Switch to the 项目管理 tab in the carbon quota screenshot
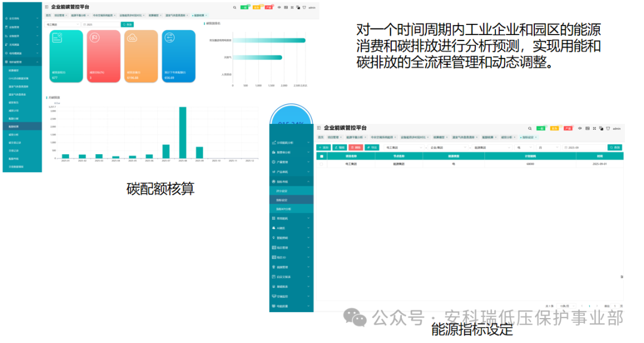Image resolution: width=644 pixels, height=343 pixels. point(60,15)
